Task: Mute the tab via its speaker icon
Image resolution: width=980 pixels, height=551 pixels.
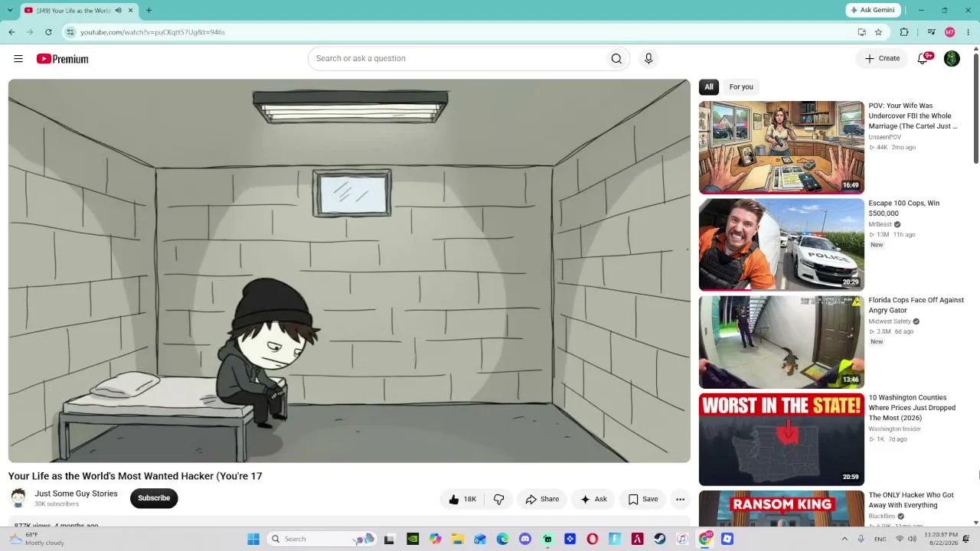Action: click(118, 11)
